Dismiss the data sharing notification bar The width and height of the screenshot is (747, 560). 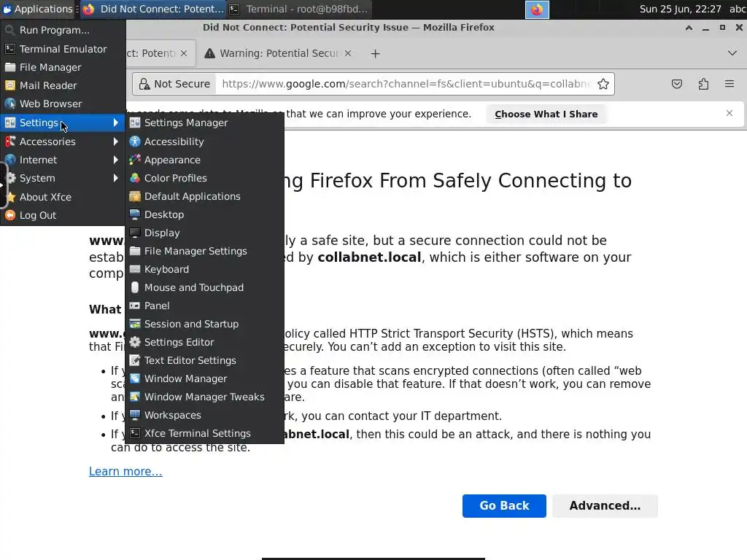click(x=729, y=113)
